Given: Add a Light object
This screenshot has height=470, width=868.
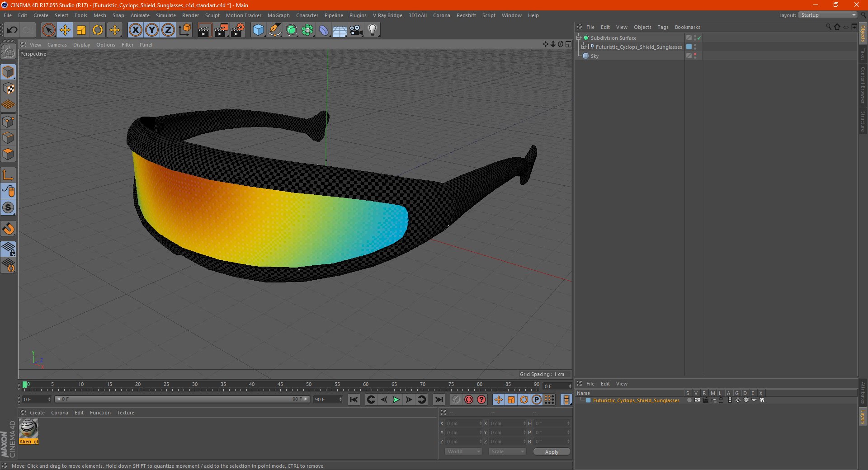Looking at the screenshot, I should (372, 30).
